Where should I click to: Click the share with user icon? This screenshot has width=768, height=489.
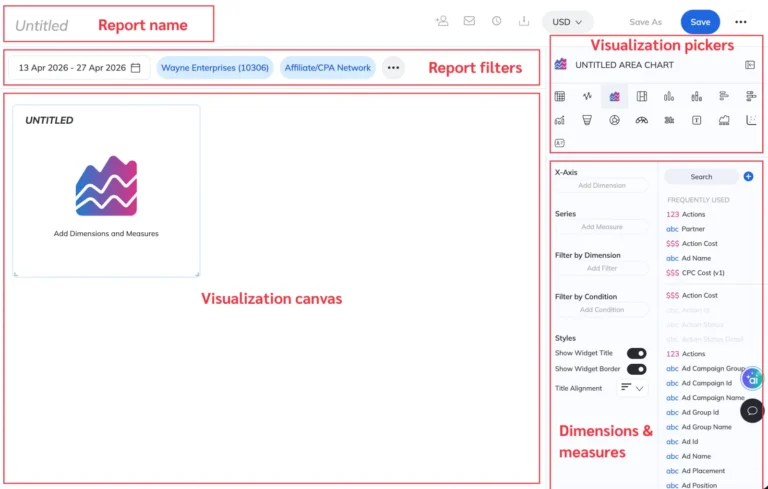pos(442,21)
